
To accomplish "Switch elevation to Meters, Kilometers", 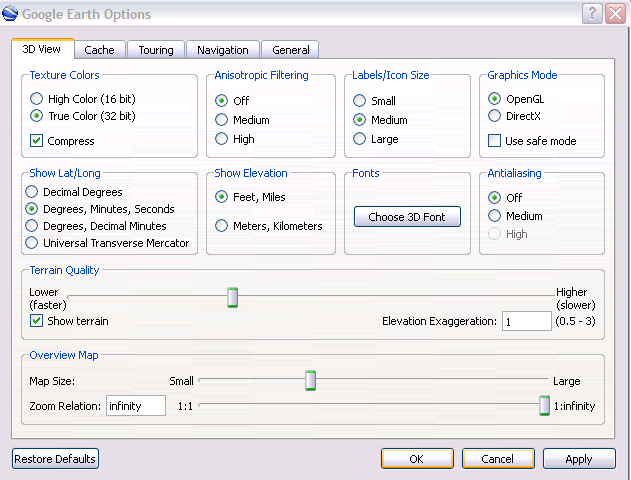I will 222,226.
